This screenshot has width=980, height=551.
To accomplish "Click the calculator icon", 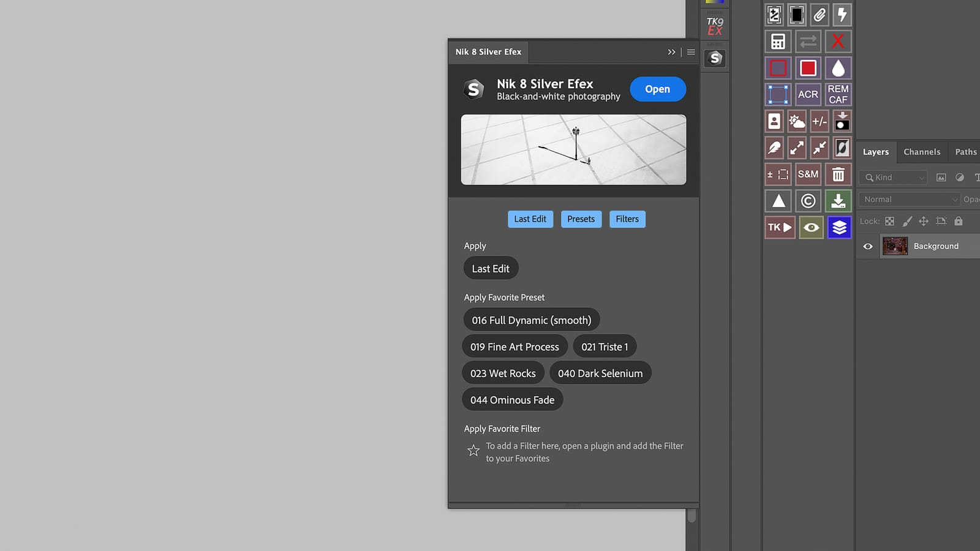I will tap(778, 42).
